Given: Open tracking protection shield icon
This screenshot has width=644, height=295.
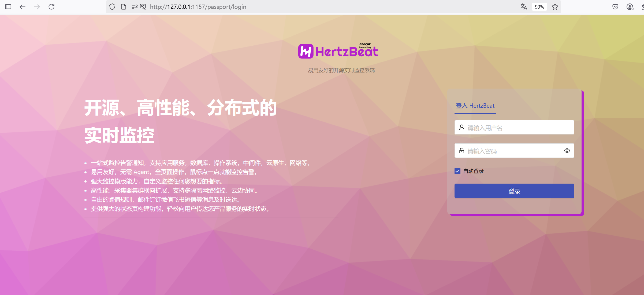Looking at the screenshot, I should pos(112,7).
